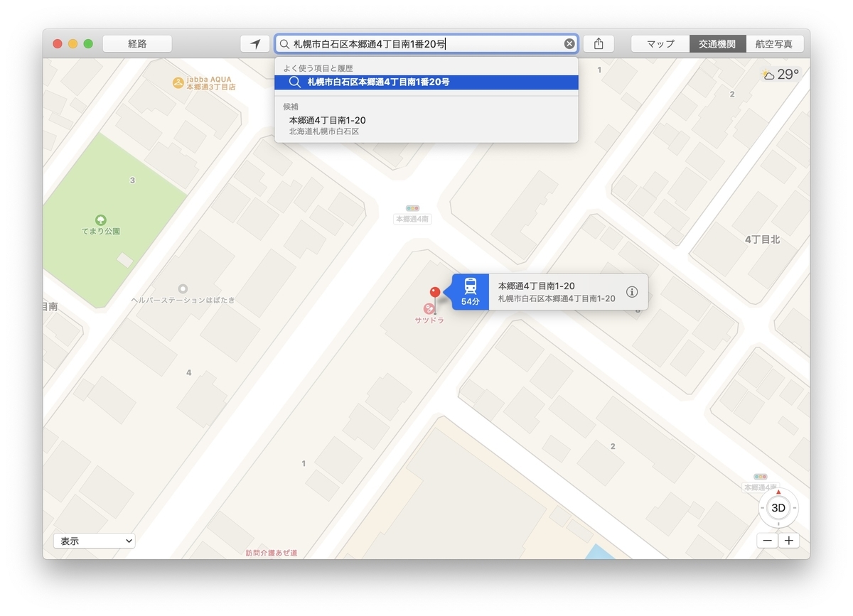Switch to 航空写真 view tab
This screenshot has width=853, height=616.
click(x=774, y=44)
